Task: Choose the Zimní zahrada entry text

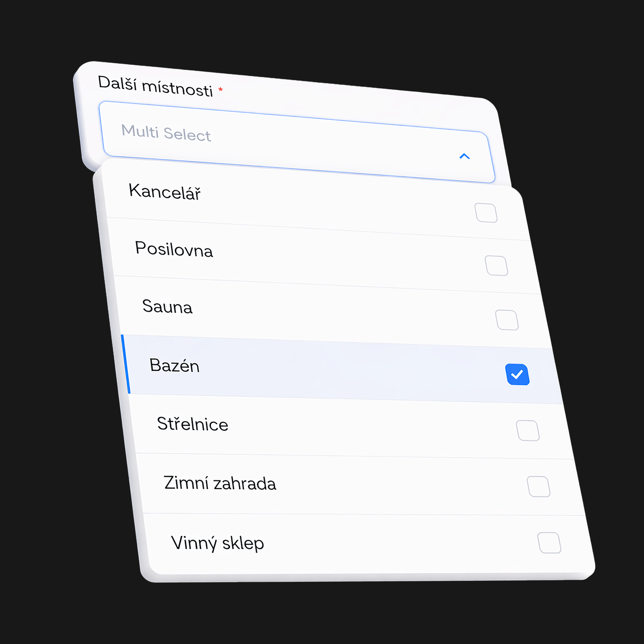Action: click(x=220, y=483)
